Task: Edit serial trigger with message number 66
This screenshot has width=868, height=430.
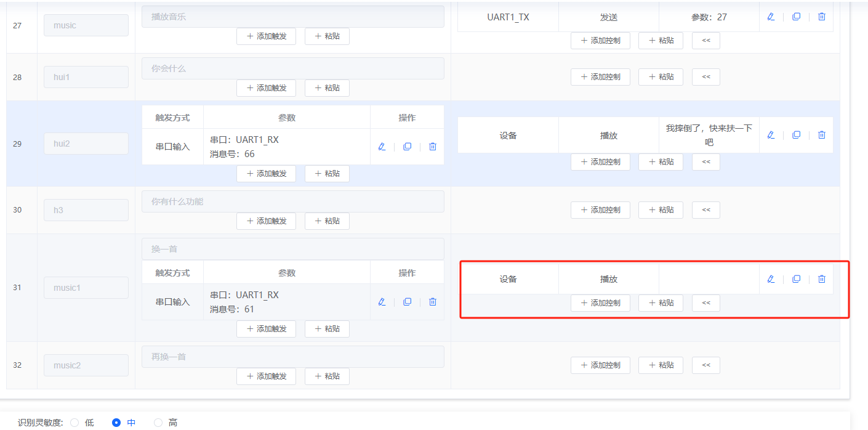Action: coord(382,147)
